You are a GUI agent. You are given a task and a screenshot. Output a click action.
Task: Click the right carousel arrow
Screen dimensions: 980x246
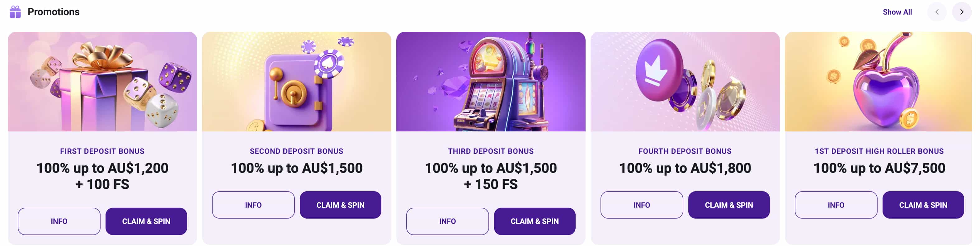tap(962, 12)
